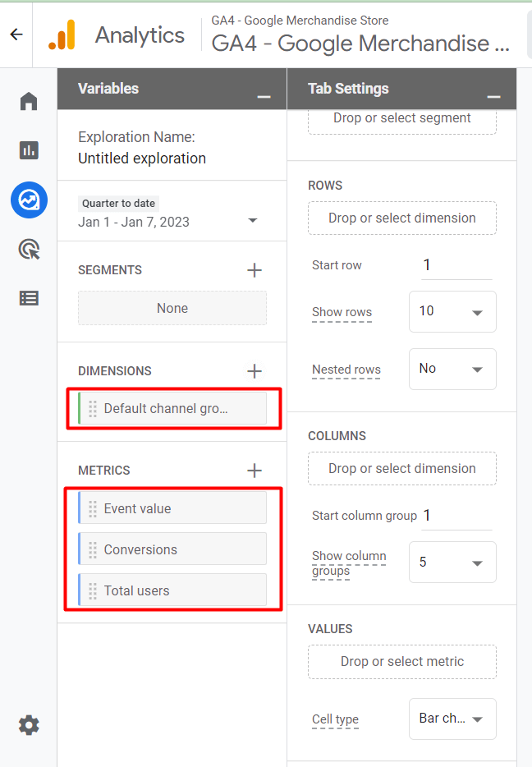532x767 pixels.
Task: Grab drag handle of Event value metric
Action: (x=93, y=508)
